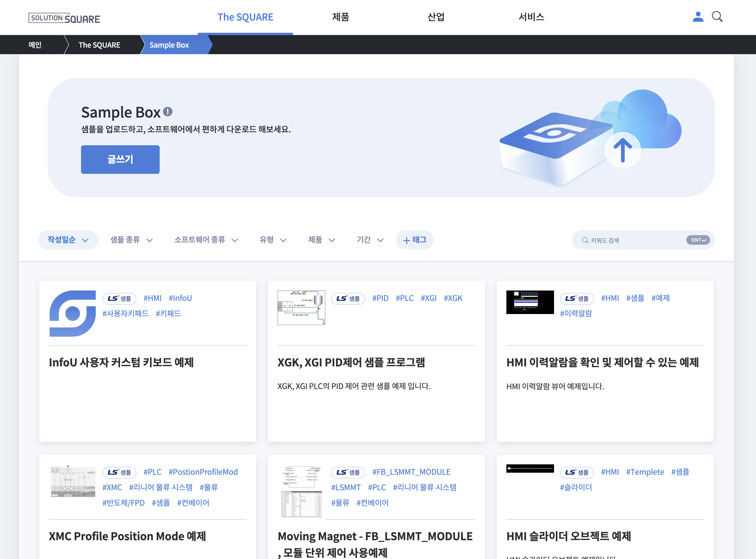Click the #FB_LSMMT_MODULE tag
The image size is (756, 559).
pyautogui.click(x=411, y=472)
